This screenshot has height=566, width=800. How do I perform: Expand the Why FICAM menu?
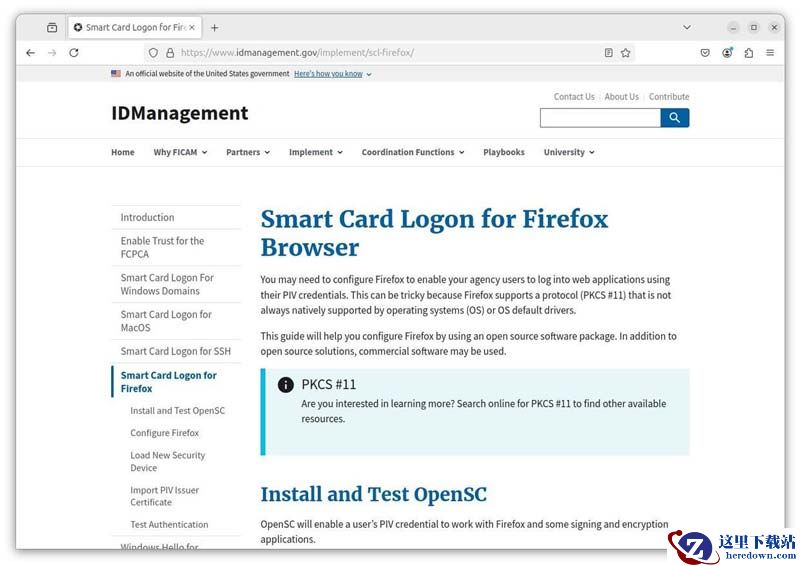[180, 152]
